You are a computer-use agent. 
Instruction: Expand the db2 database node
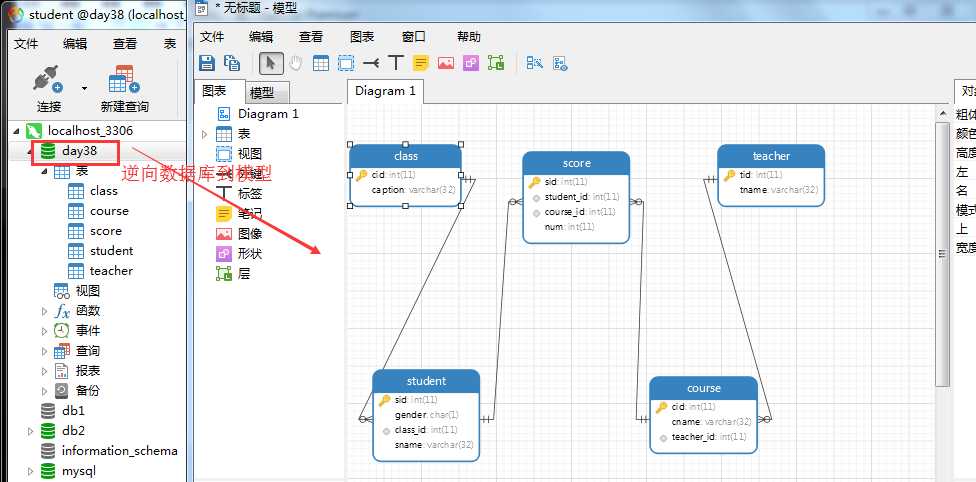click(30, 431)
